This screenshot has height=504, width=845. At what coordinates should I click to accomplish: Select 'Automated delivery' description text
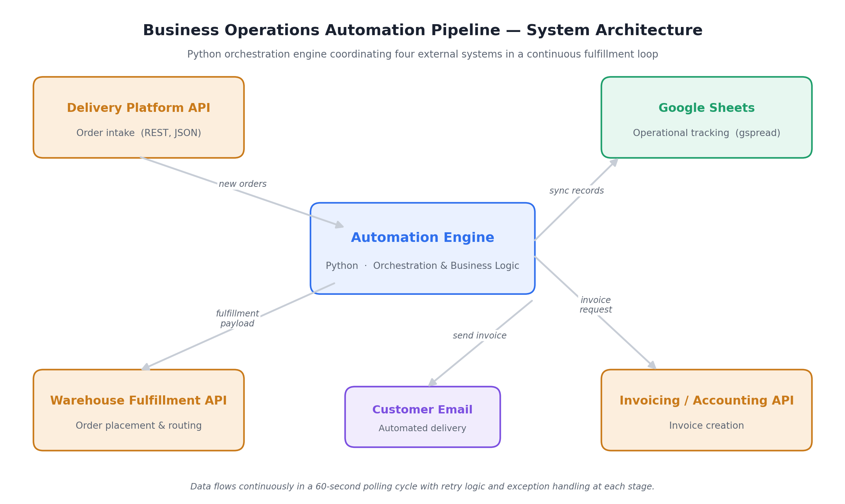[422, 428]
